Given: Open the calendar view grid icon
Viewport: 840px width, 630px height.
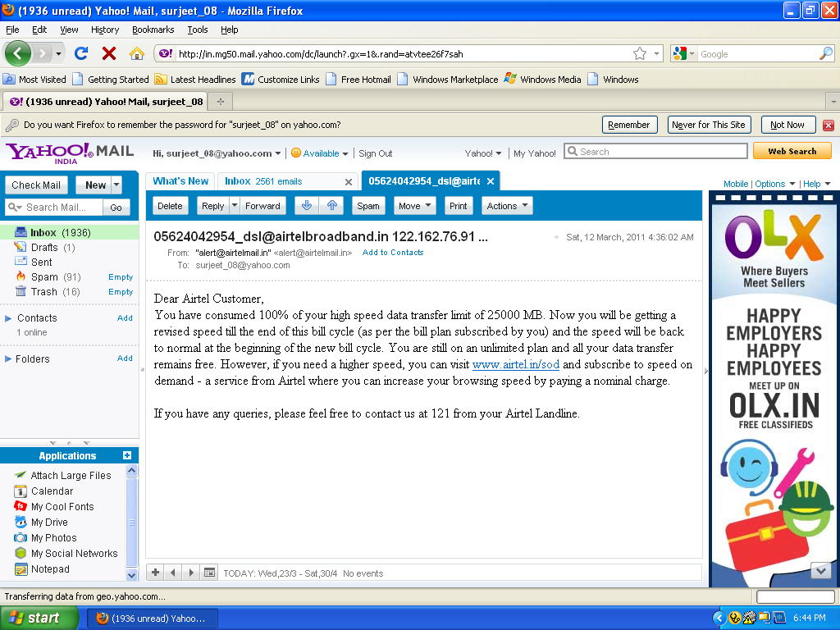Looking at the screenshot, I should (x=209, y=572).
